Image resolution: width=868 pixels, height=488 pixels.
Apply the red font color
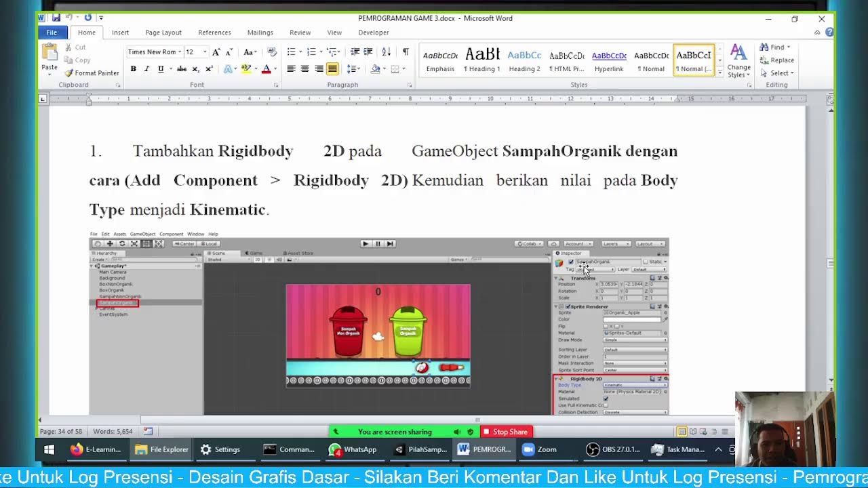[266, 69]
